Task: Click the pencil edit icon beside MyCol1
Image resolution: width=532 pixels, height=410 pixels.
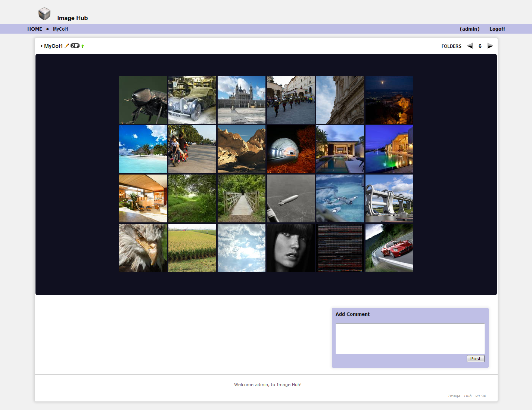Action: (x=67, y=46)
